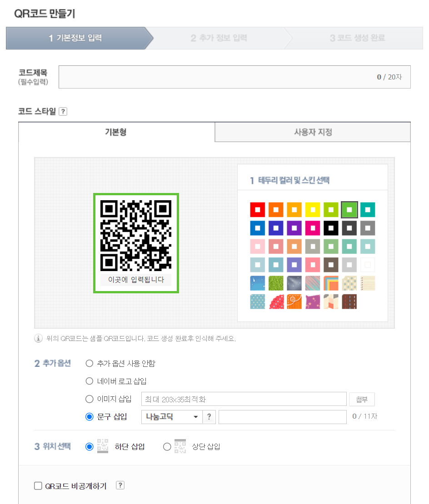Viewport: 429px width, 504px height.
Task: Pick the yellow-green border color
Action: pyautogui.click(x=331, y=210)
